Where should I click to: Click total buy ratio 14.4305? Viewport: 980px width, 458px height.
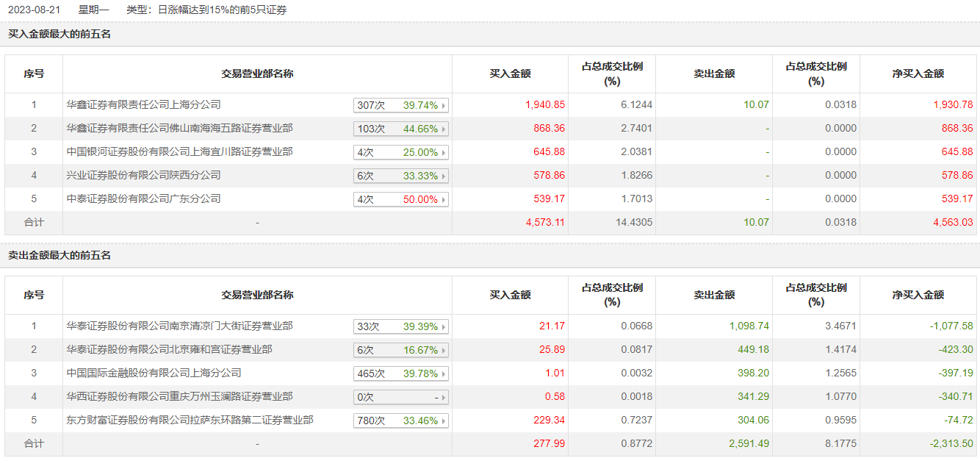tap(633, 223)
